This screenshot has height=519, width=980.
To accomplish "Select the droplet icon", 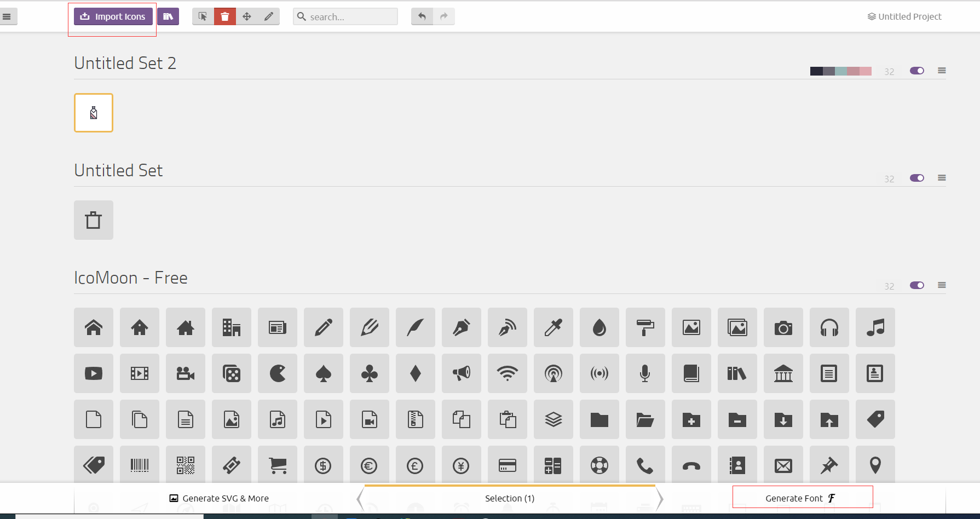I will click(x=599, y=327).
